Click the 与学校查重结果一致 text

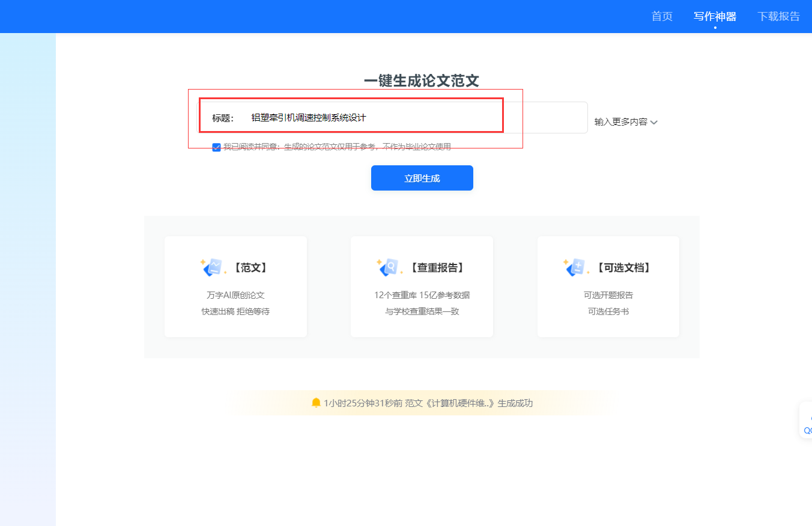[x=422, y=311]
